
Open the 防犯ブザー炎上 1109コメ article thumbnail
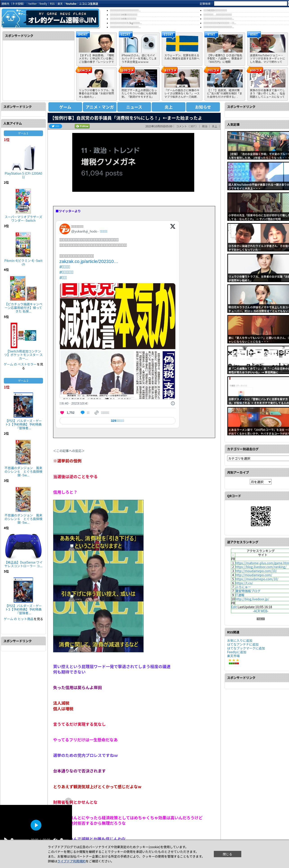139,78
